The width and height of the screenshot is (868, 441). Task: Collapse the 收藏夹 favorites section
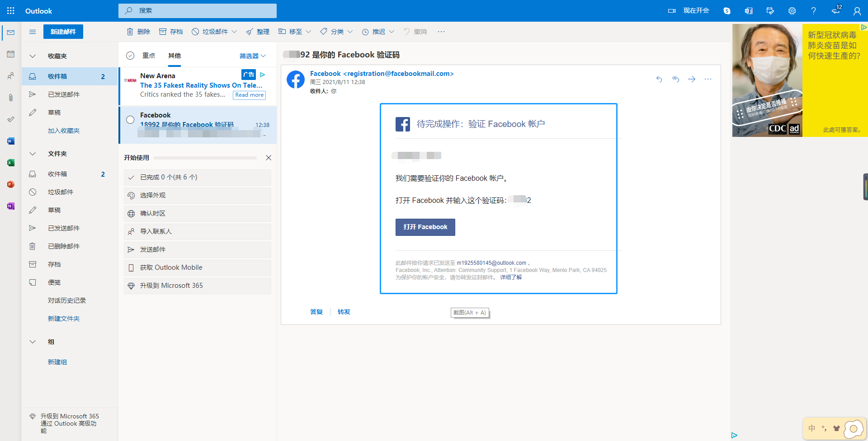pyautogui.click(x=33, y=56)
